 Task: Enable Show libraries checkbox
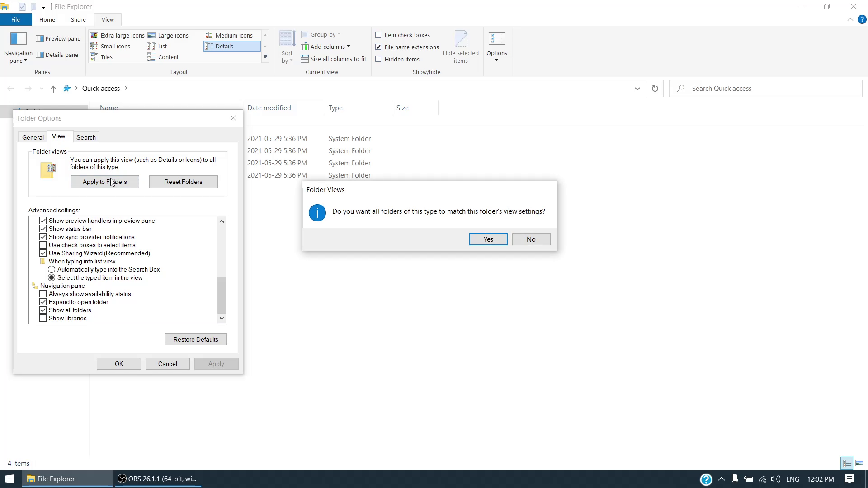(43, 319)
